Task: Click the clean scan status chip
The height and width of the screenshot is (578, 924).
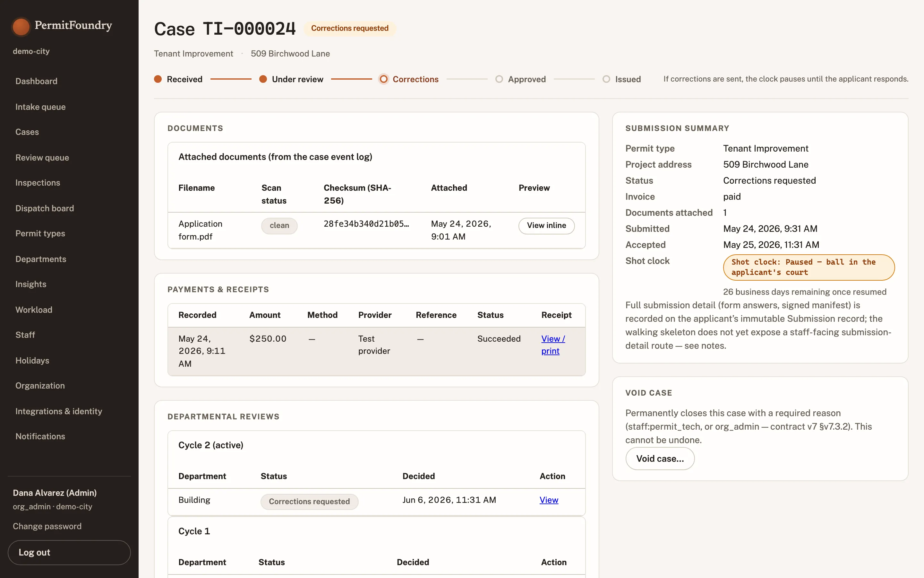Action: (x=279, y=225)
